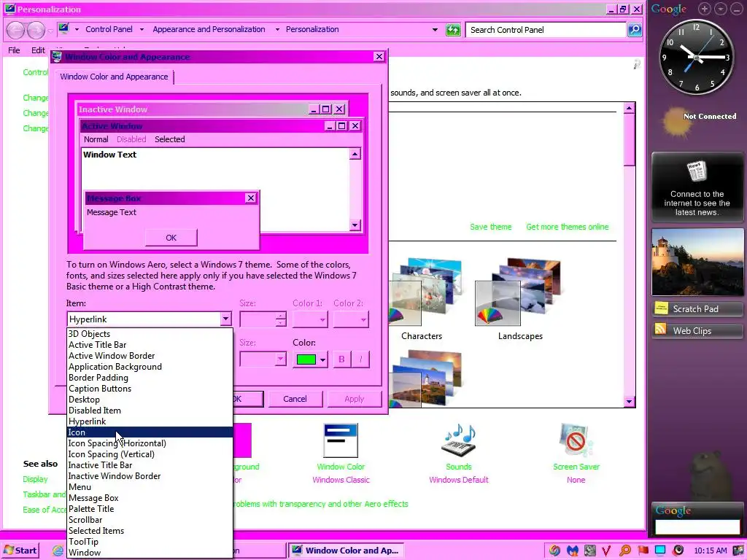Open the green font Color dropdown
747x560 pixels.
311,359
